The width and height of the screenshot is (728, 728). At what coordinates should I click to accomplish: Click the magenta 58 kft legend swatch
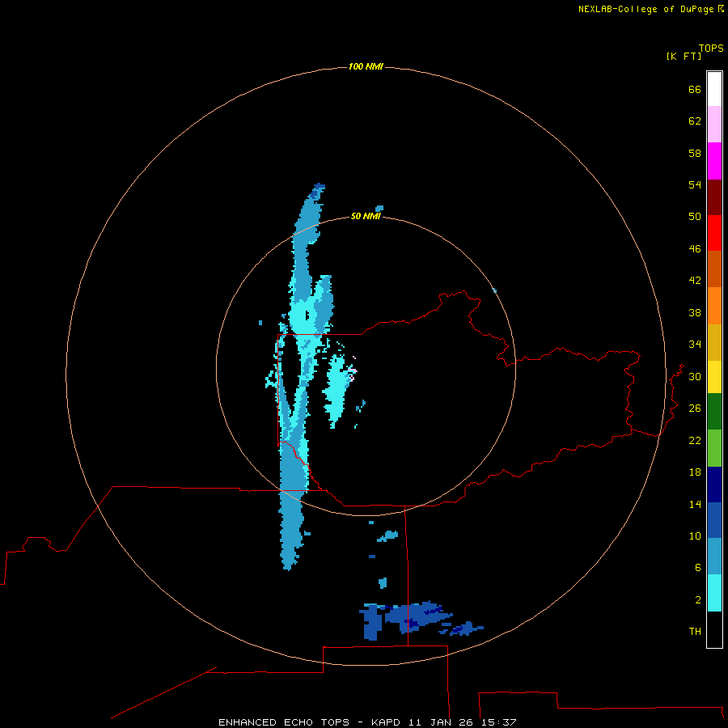click(x=714, y=161)
